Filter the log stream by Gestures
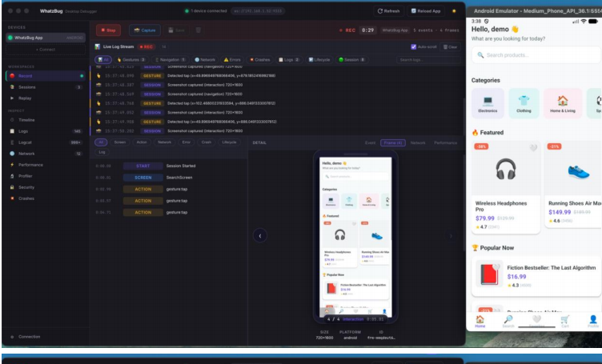The height and width of the screenshot is (364, 602). [131, 60]
